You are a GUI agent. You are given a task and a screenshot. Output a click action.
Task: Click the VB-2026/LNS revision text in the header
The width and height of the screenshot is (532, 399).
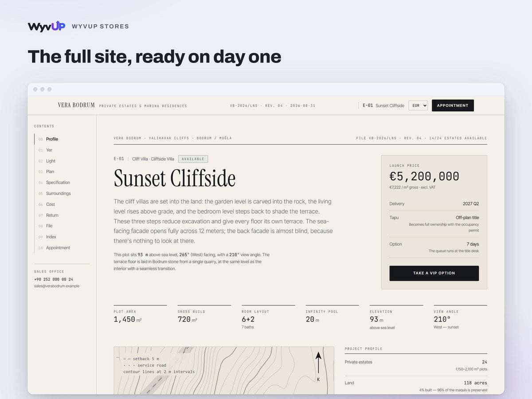[x=273, y=106]
